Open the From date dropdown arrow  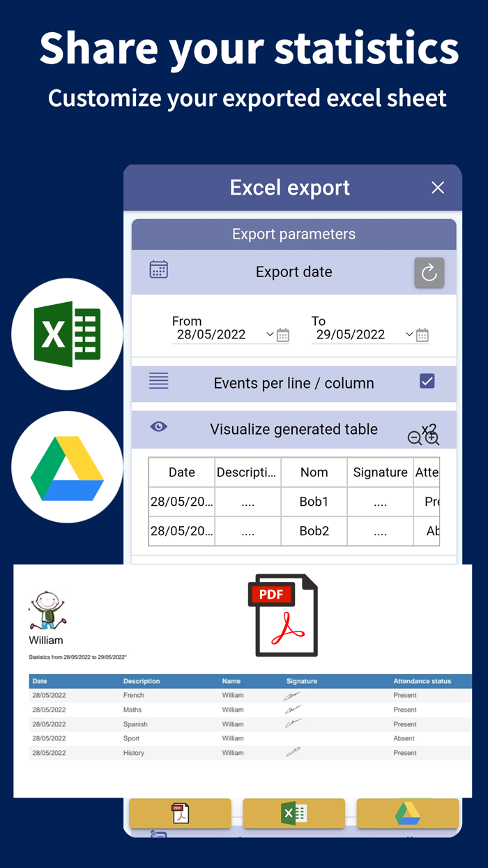pos(270,335)
